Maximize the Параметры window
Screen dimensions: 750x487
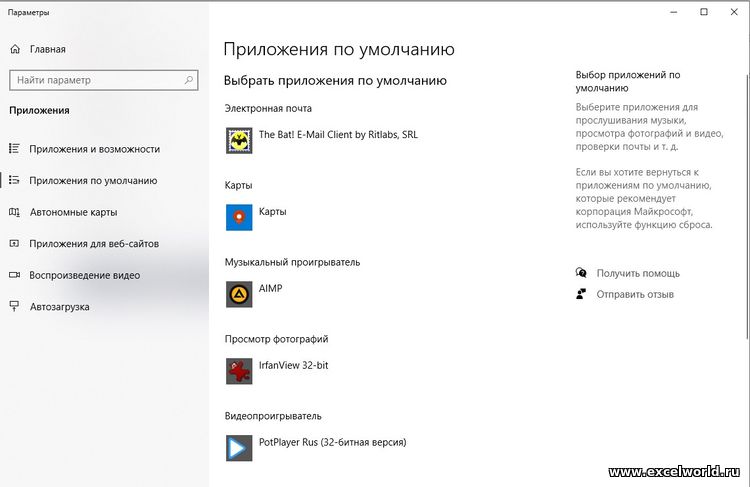[x=704, y=12]
